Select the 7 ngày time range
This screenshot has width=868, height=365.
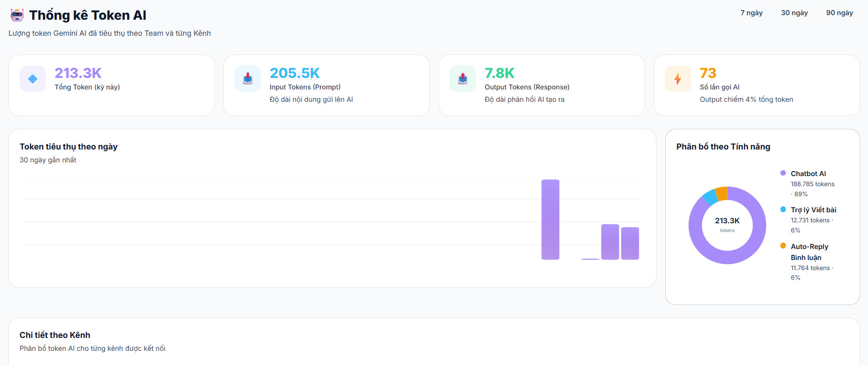[751, 13]
